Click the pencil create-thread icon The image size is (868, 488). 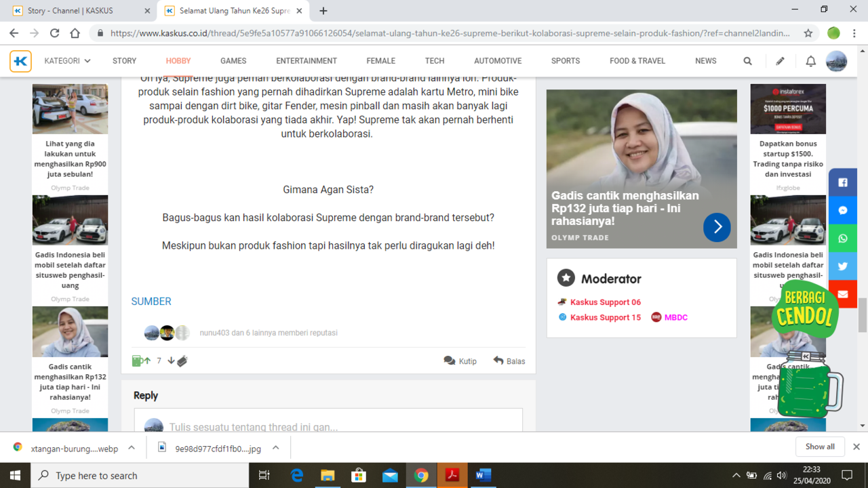click(780, 61)
